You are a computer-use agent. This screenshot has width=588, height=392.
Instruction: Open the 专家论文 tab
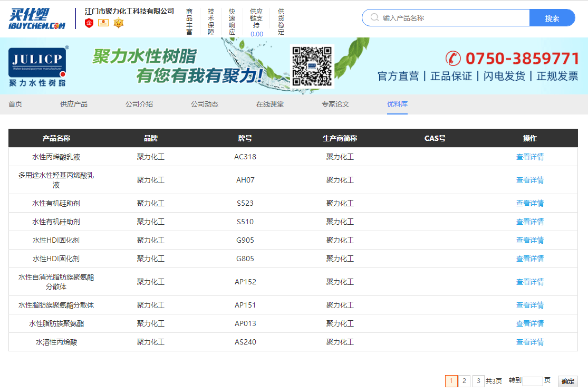coord(335,104)
